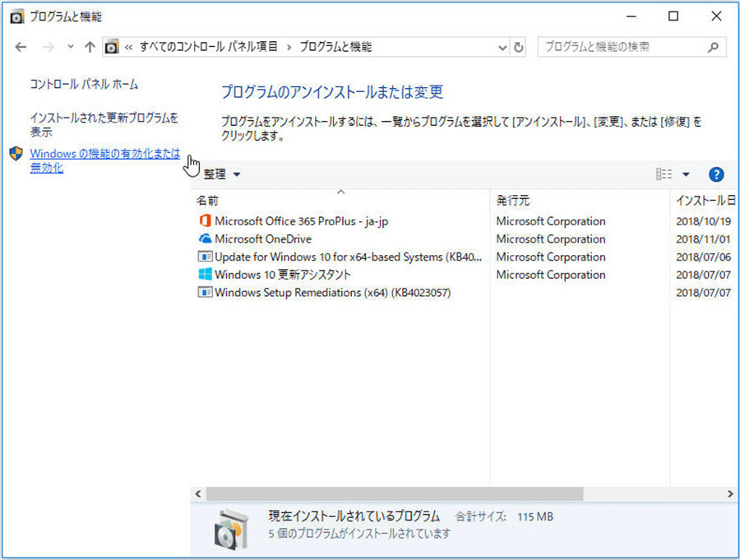Select Windows Setup Remediations (x64) (KB4023057)
This screenshot has width=740, height=560.
tap(333, 293)
